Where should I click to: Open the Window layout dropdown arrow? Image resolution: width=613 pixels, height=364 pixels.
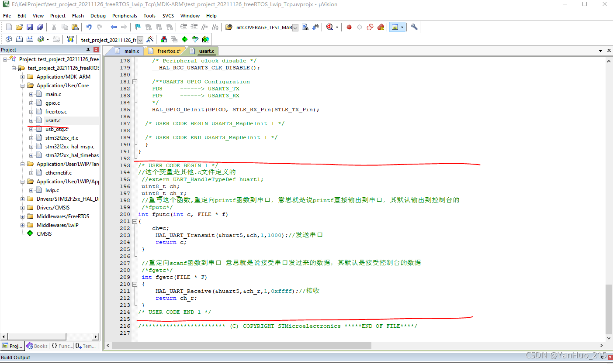pyautogui.click(x=402, y=27)
